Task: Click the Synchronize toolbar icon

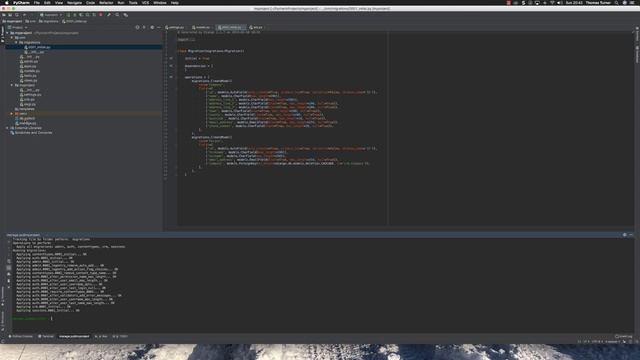Action: (x=17, y=15)
